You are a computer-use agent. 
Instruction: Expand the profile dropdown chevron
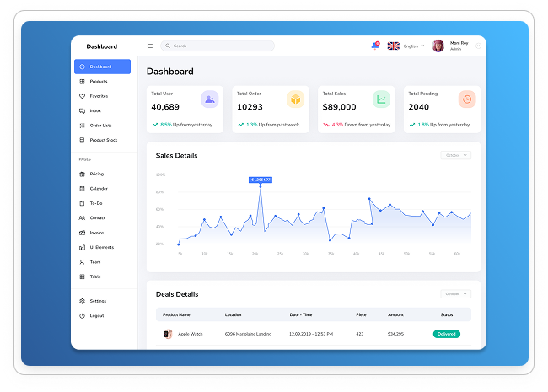479,46
